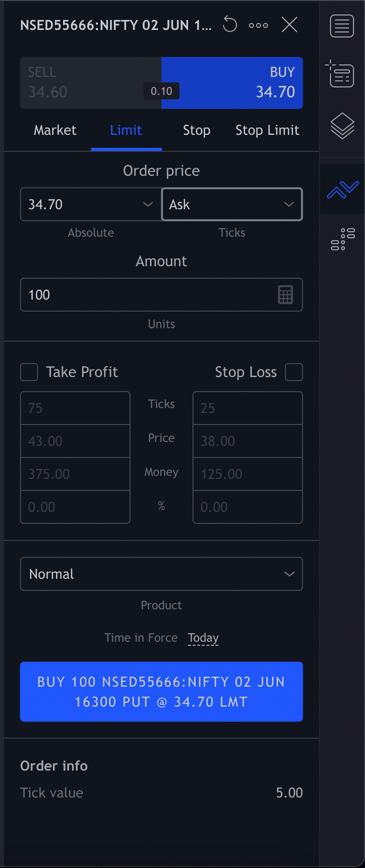
Task: Open the Ask ticks dropdown
Action: 232,204
